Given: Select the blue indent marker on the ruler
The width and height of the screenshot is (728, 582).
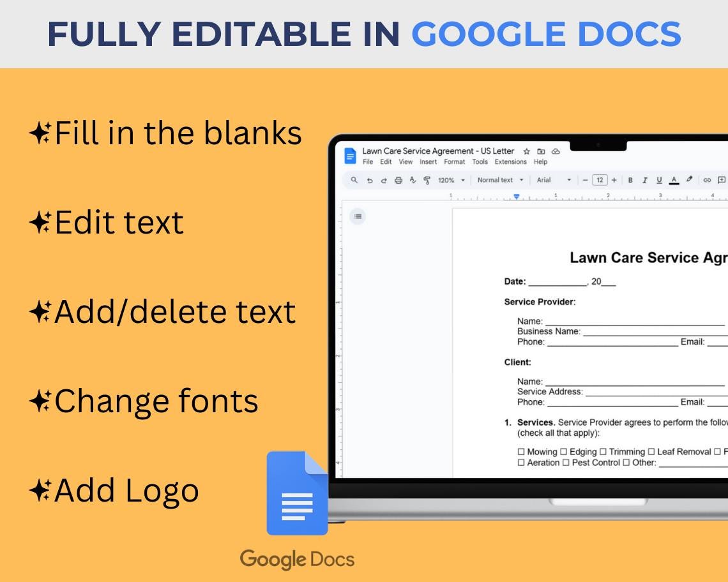Looking at the screenshot, I should pyautogui.click(x=516, y=197).
